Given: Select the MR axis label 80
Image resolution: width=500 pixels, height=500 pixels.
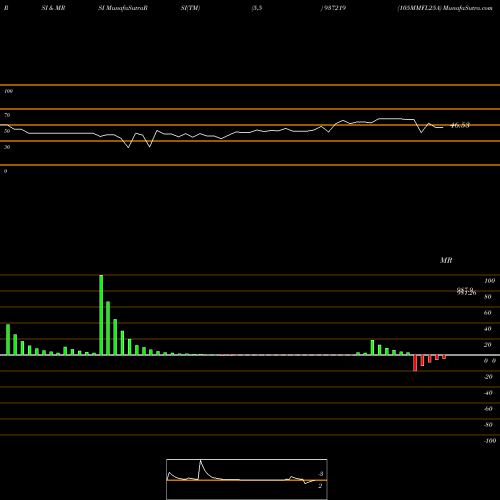Looking at the screenshot, I should (x=488, y=297).
